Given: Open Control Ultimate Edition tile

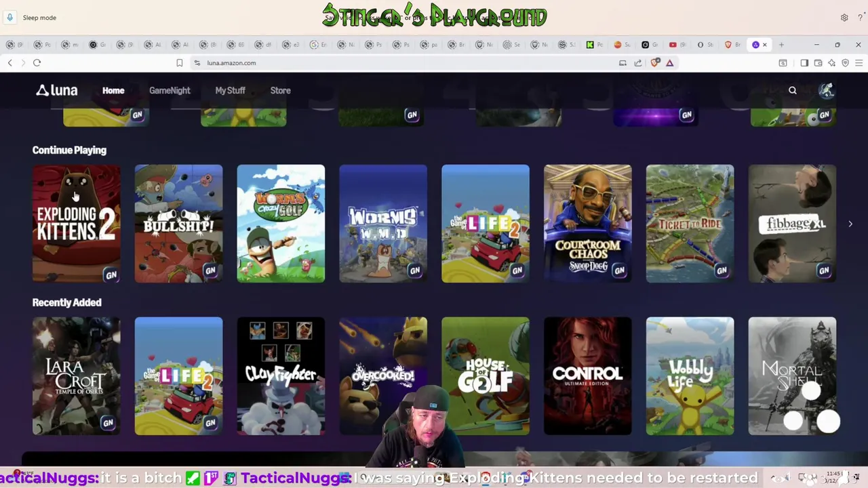Looking at the screenshot, I should coord(588,375).
